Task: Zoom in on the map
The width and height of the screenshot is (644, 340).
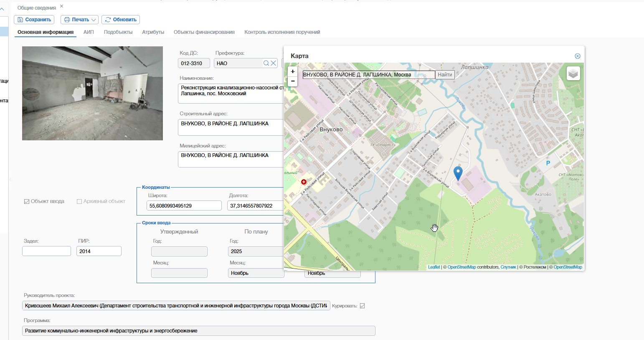Action: coord(293,71)
